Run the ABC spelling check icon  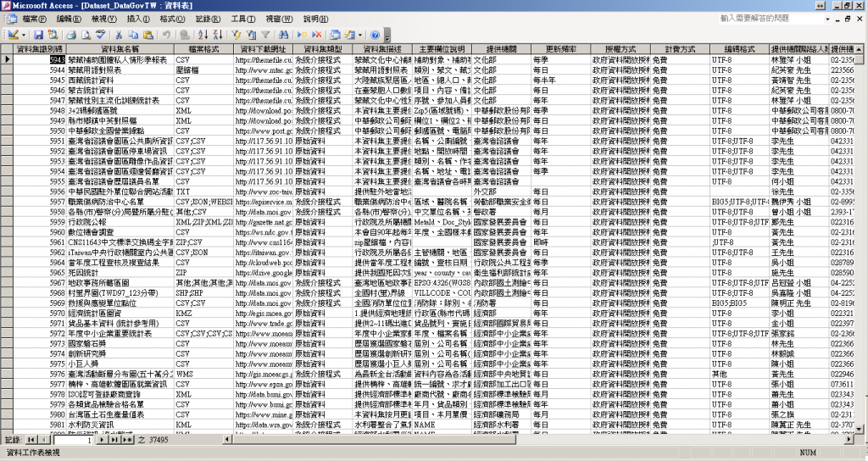(x=100, y=35)
